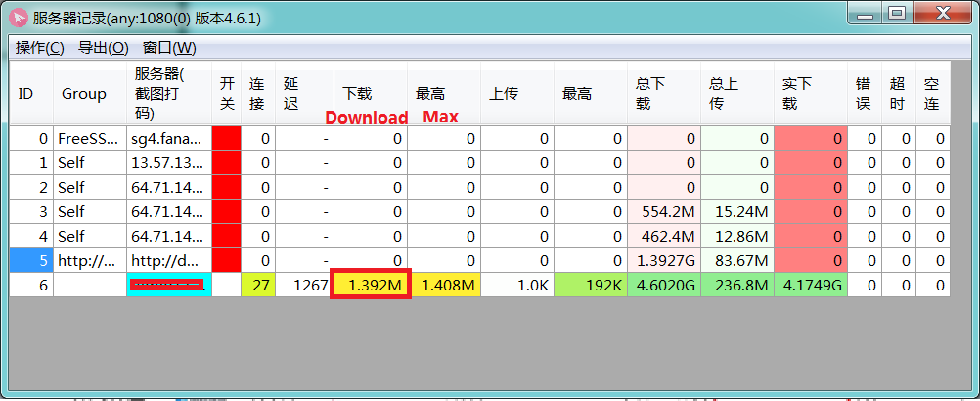Minimize the 服务器记录 window
The width and height of the screenshot is (980, 401).
(865, 13)
